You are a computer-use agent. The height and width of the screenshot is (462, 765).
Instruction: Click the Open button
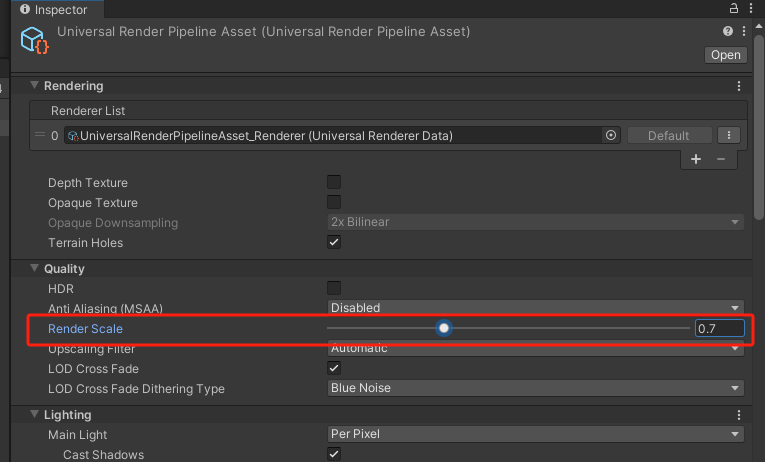pos(725,55)
